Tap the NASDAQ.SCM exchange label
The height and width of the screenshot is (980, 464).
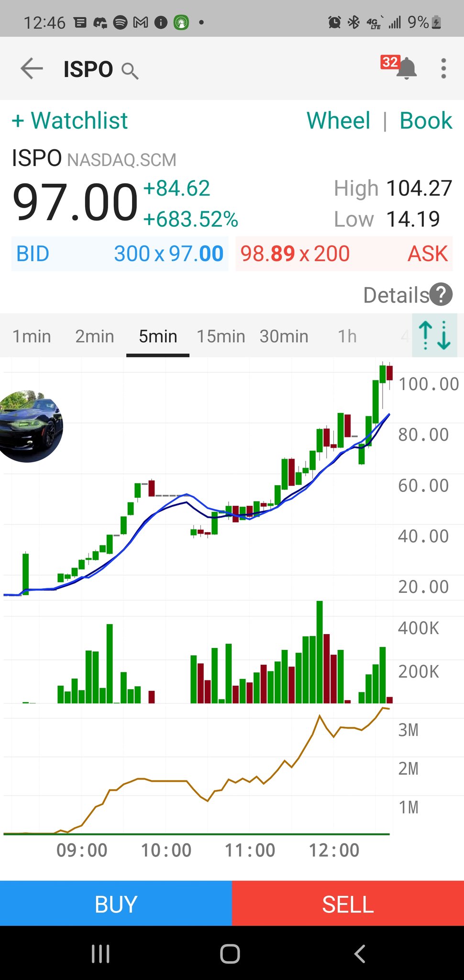click(122, 160)
